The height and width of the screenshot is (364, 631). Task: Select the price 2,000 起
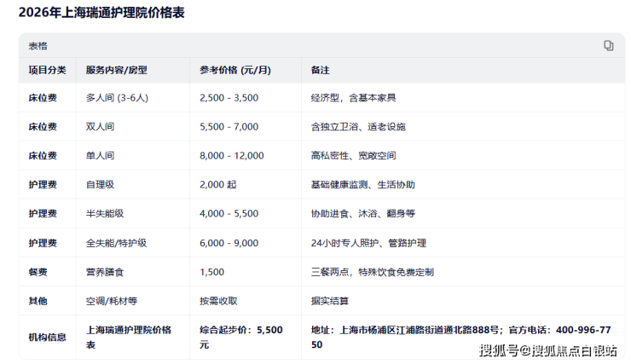click(x=218, y=185)
